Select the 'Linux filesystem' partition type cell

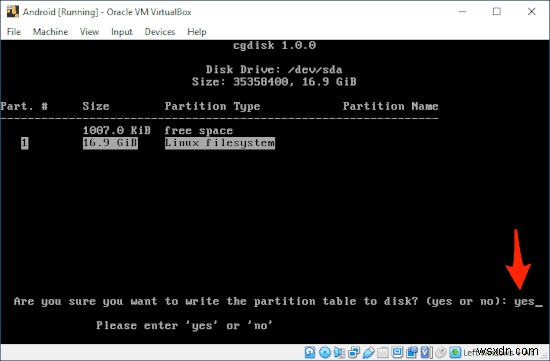click(x=220, y=143)
